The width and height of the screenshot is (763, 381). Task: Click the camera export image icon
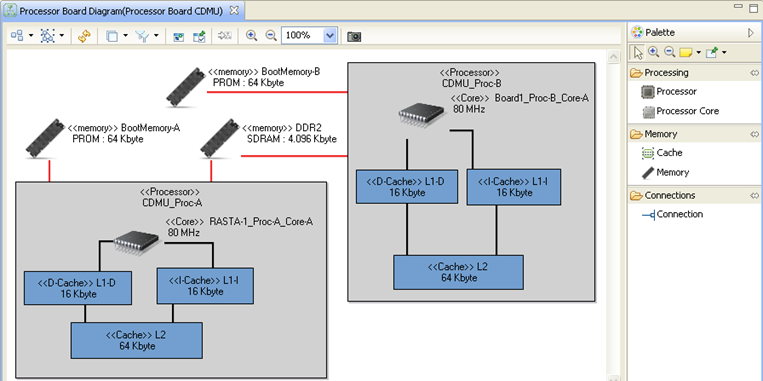coord(354,36)
